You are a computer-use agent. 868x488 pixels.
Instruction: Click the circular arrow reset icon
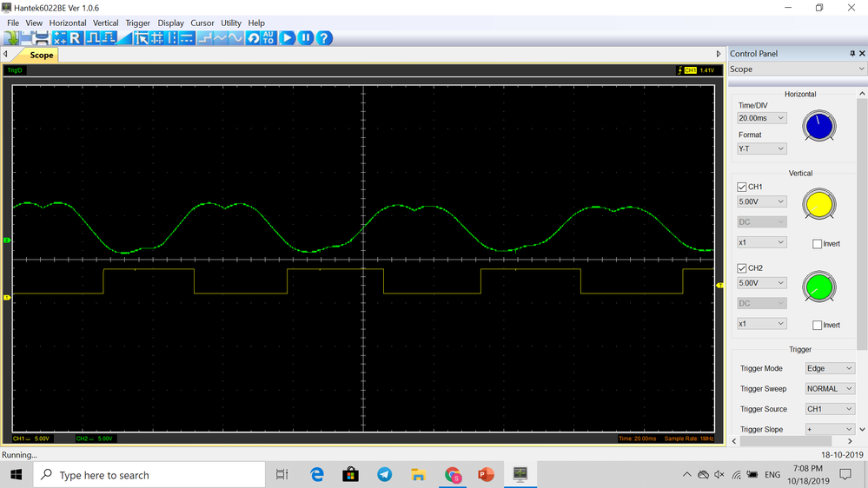pos(253,37)
